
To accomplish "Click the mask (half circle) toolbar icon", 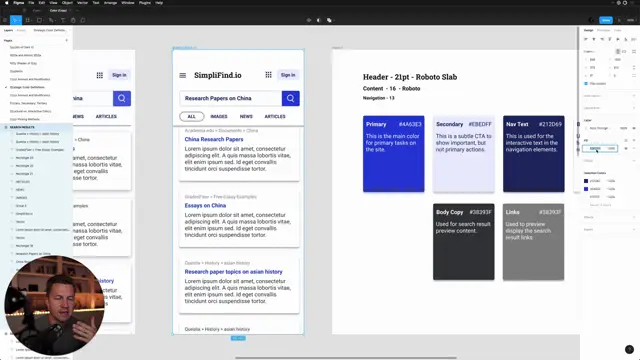I will [319, 20].
